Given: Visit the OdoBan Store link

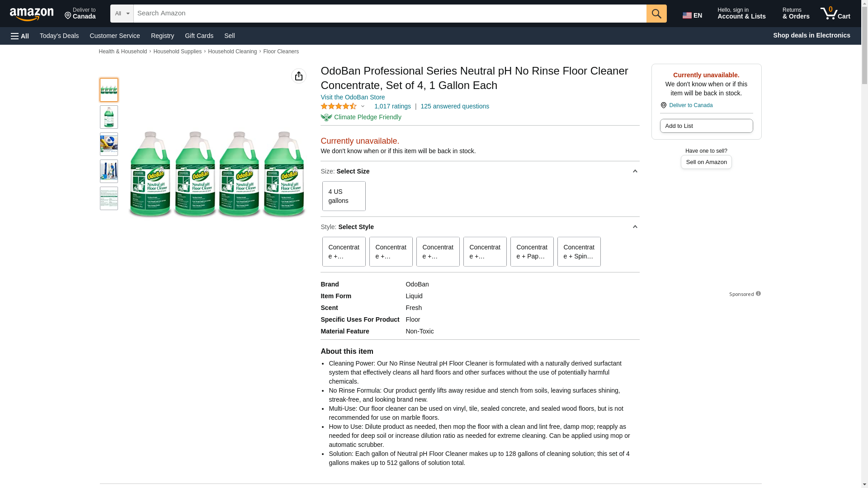Looking at the screenshot, I should pos(353,97).
